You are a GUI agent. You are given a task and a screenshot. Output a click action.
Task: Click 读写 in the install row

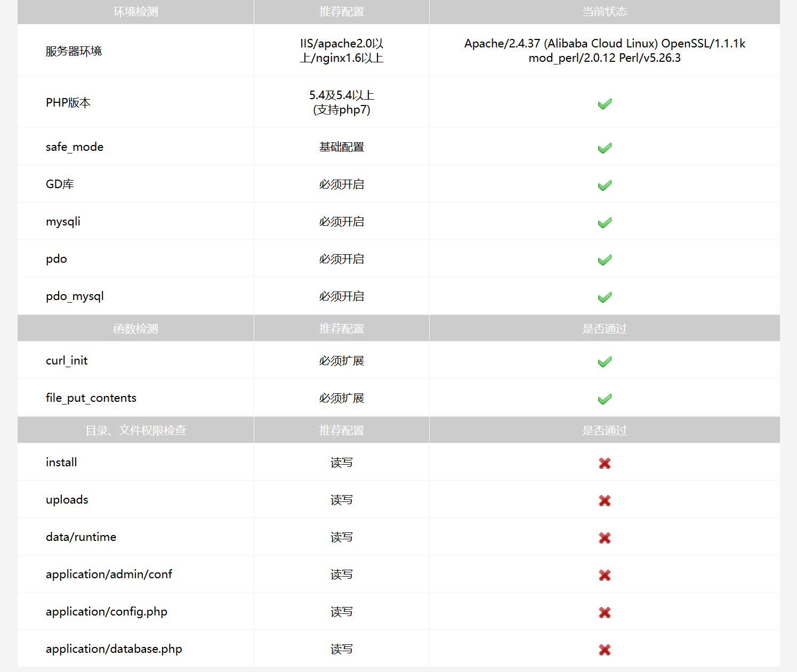342,463
